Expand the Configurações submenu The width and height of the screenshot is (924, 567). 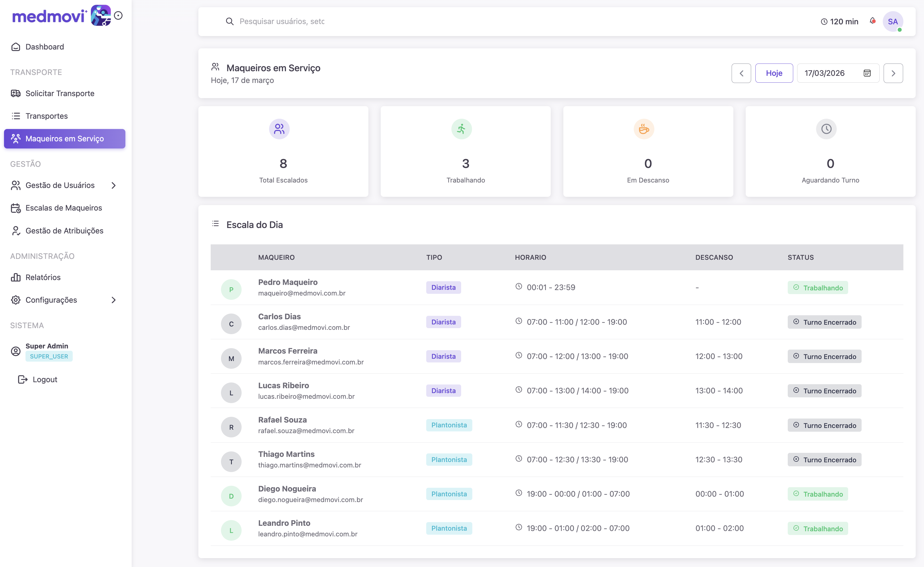(114, 300)
